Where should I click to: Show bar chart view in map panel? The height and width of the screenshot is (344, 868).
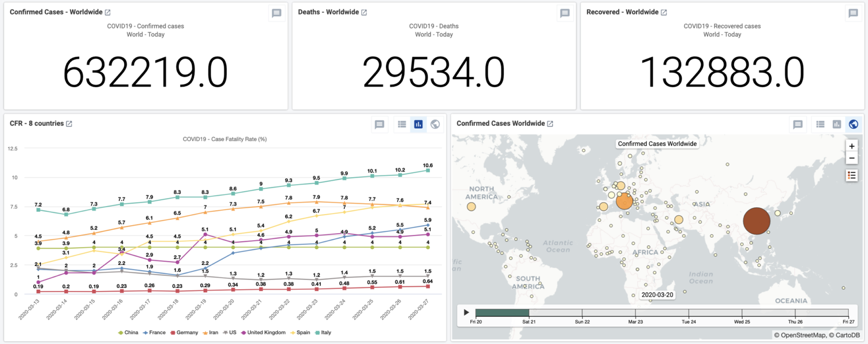click(x=836, y=124)
